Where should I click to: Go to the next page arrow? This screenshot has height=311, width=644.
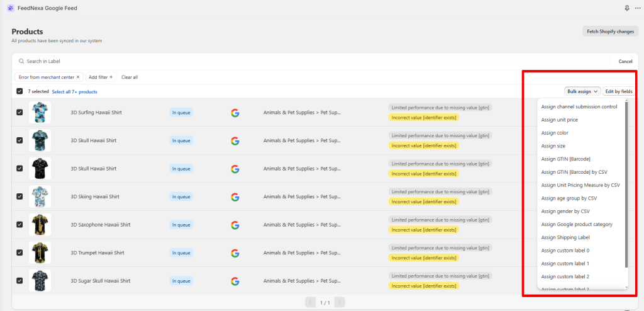tap(339, 302)
